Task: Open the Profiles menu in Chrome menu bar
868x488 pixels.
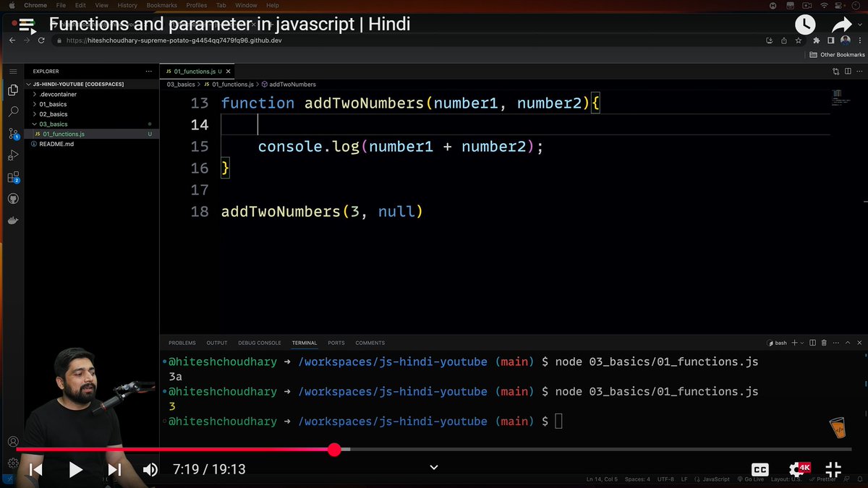Action: tap(197, 5)
